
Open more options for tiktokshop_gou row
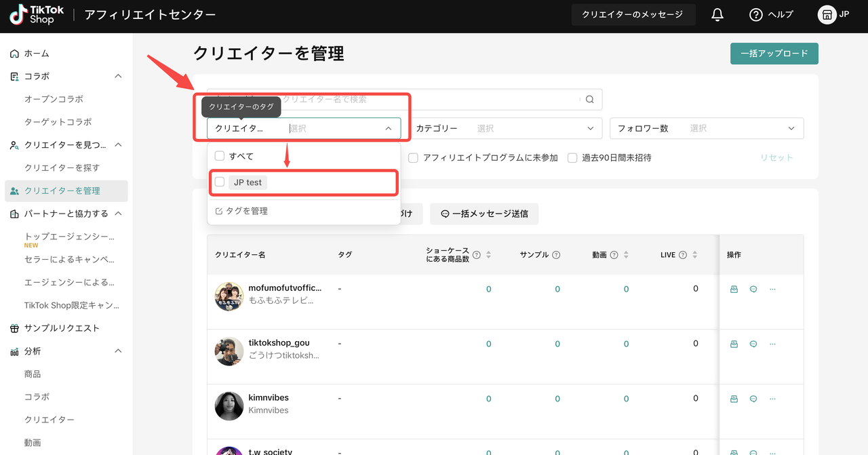coord(772,344)
